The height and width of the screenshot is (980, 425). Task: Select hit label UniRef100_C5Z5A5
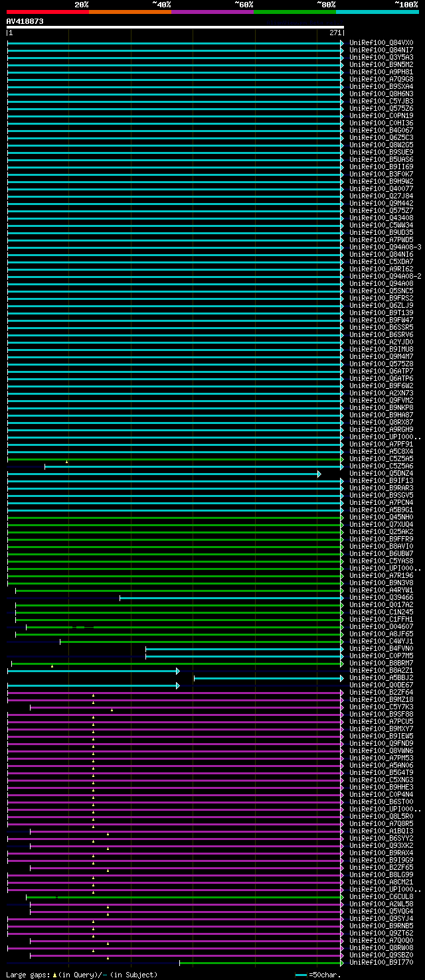(x=381, y=458)
